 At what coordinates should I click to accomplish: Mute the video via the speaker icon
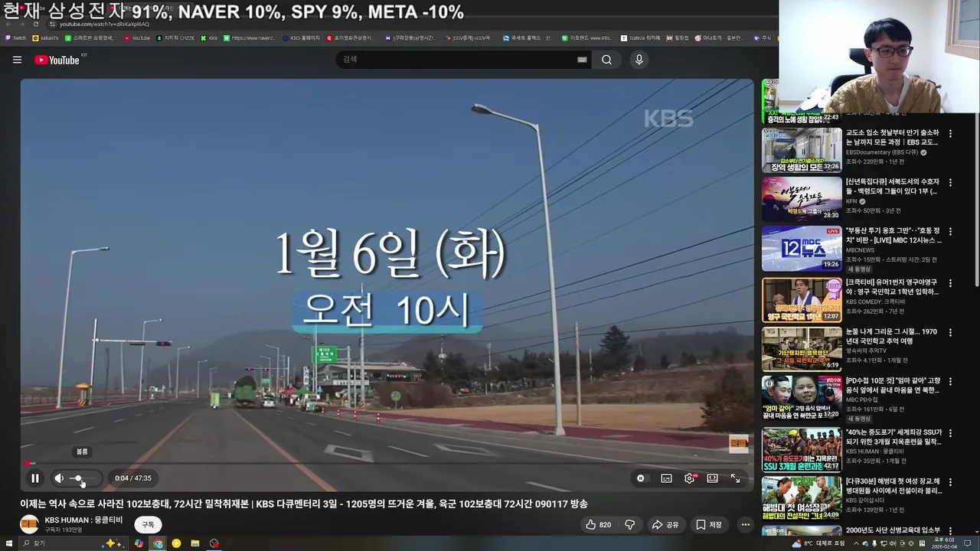point(59,478)
